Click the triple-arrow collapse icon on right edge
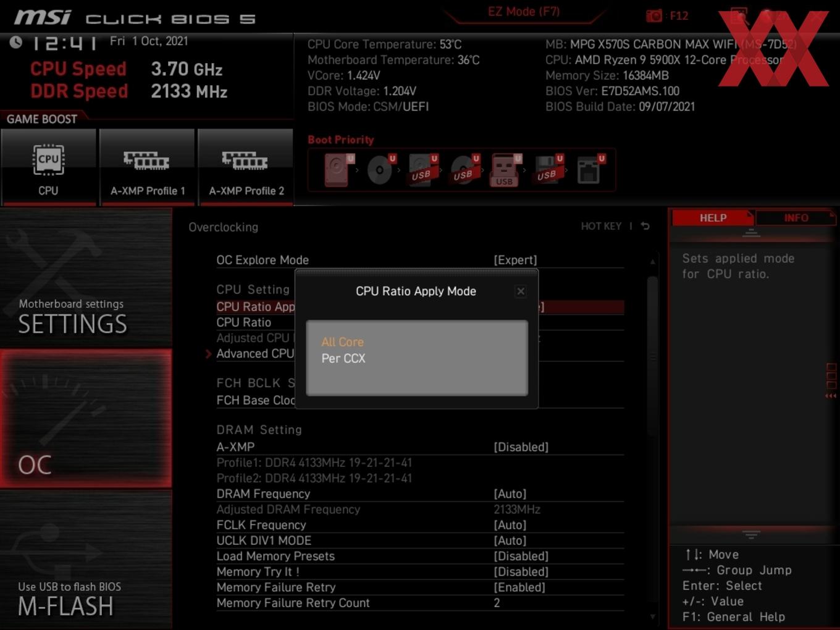The height and width of the screenshot is (630, 840). coord(831,396)
